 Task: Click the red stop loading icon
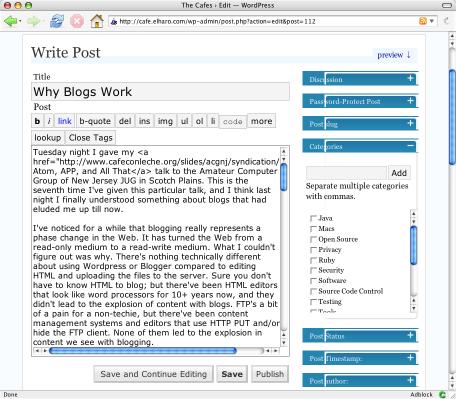coord(77,21)
